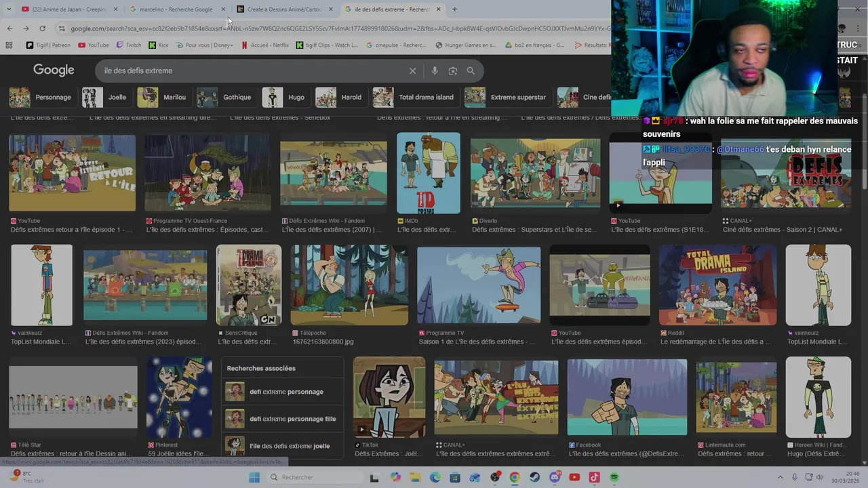Open the Pour vous Disney+ bookmark
868x488 pixels.
[x=204, y=45]
